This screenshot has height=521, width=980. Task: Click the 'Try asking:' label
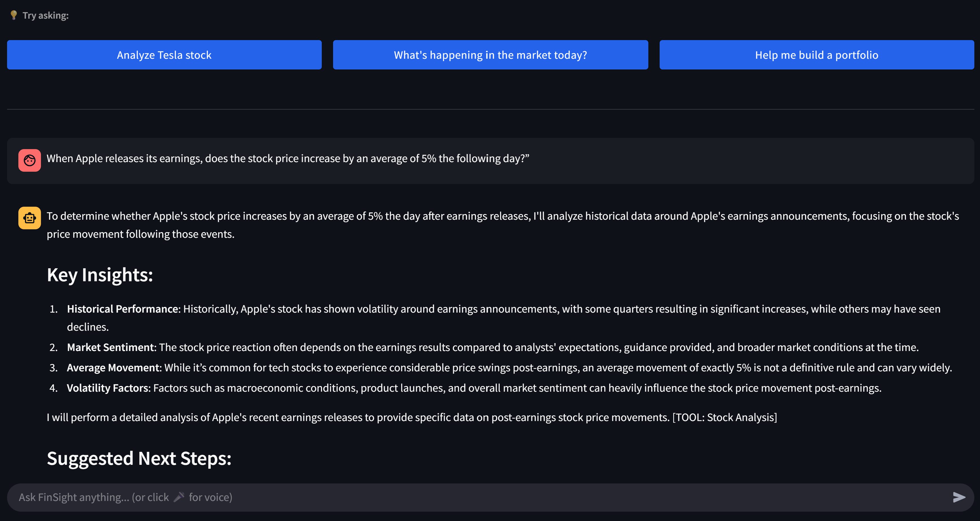(45, 15)
